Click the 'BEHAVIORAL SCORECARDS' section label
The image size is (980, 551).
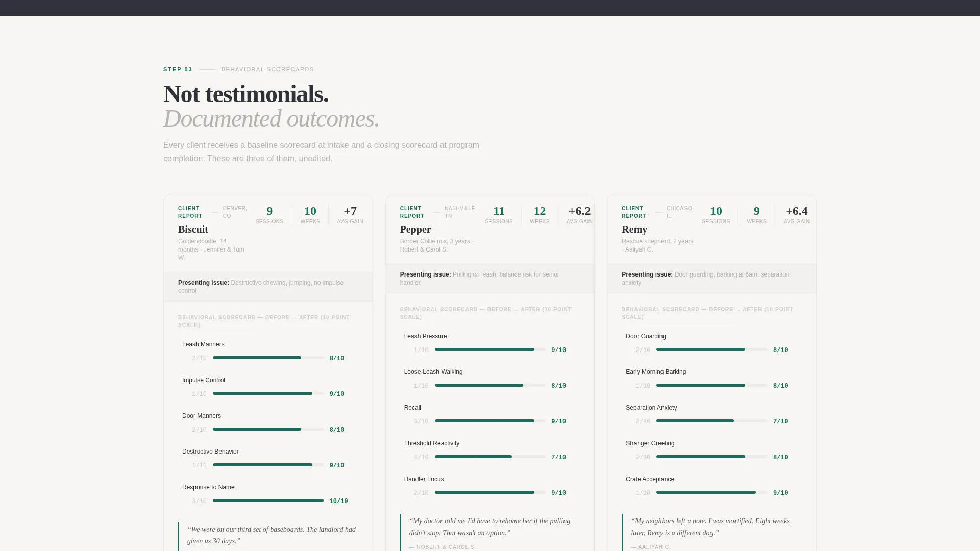tap(267, 69)
